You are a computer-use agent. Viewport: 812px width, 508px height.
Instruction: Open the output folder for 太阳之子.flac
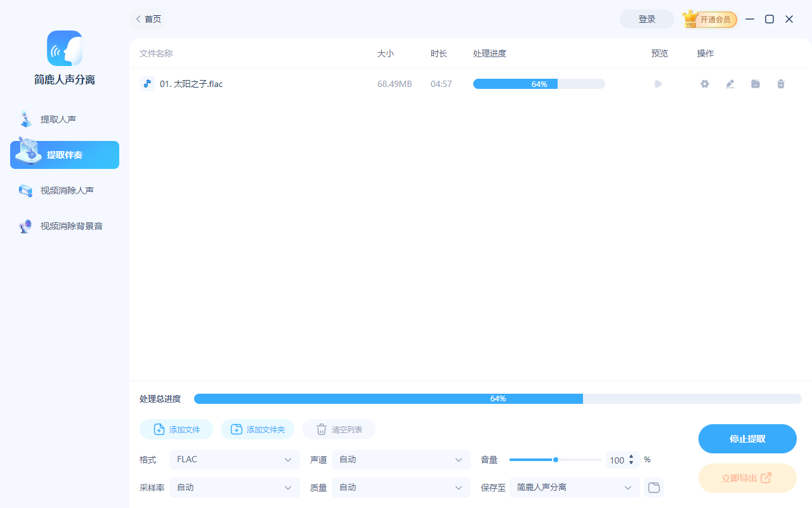tap(755, 83)
